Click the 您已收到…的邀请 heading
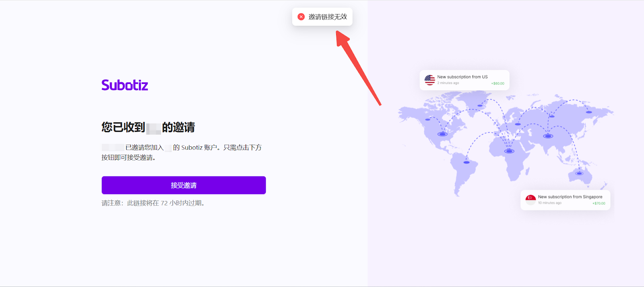The width and height of the screenshot is (644, 287). (148, 127)
